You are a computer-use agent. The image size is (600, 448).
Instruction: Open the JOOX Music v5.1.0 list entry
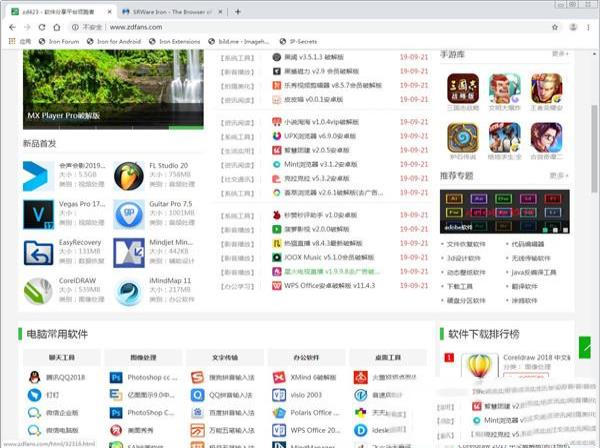tap(329, 257)
